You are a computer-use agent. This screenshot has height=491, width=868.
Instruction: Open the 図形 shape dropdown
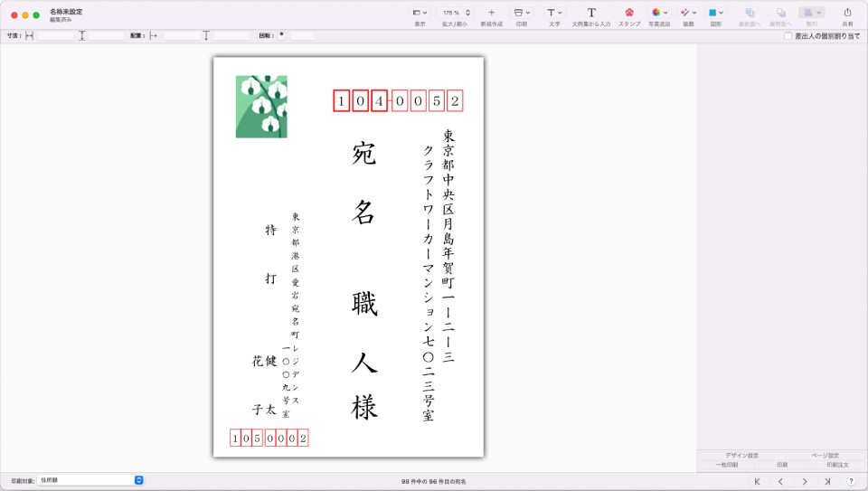(x=716, y=12)
